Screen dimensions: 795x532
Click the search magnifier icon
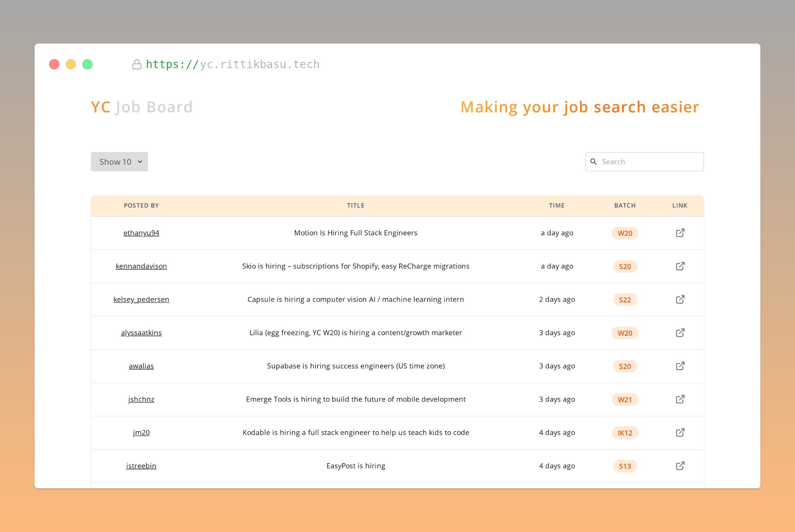pyautogui.click(x=593, y=161)
